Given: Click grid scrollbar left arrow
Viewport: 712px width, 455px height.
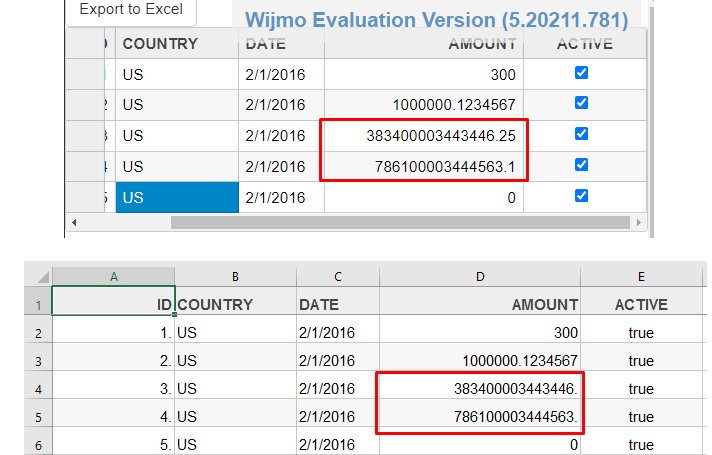Looking at the screenshot, I should [74, 223].
